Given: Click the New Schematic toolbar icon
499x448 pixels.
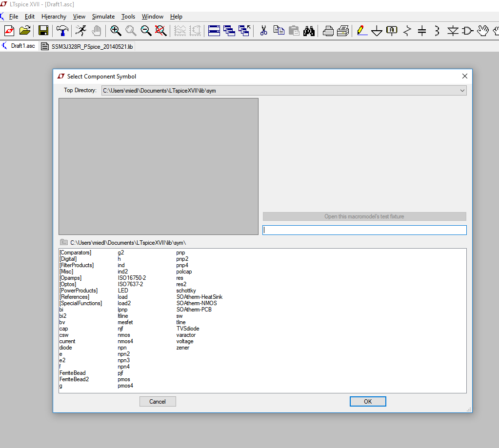Looking at the screenshot, I should click(10, 31).
